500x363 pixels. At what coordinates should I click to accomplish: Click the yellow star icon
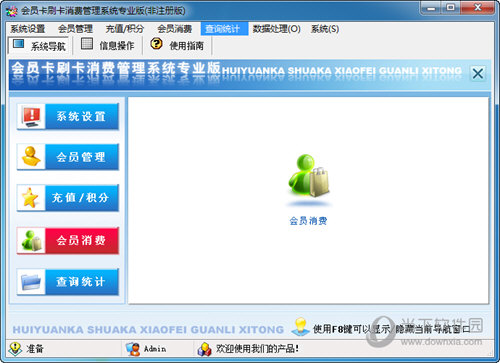pyautogui.click(x=30, y=198)
